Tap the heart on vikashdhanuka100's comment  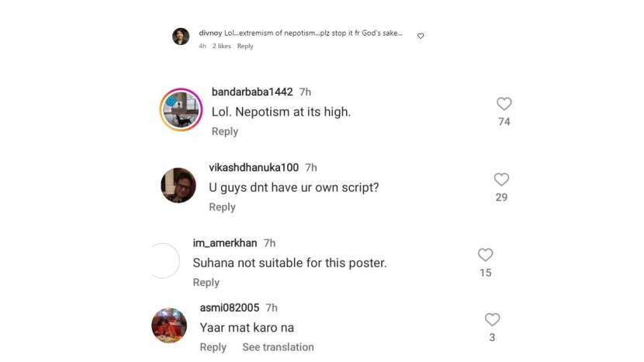(x=501, y=179)
